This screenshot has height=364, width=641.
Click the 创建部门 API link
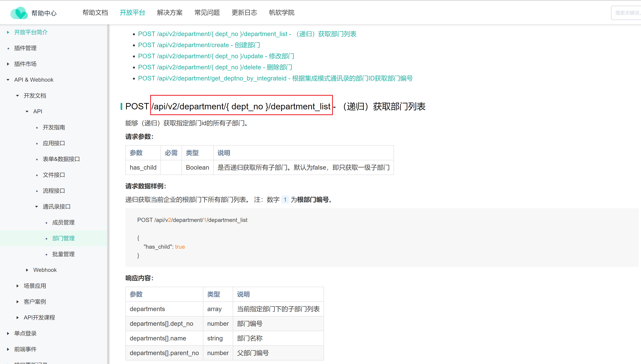click(x=199, y=45)
